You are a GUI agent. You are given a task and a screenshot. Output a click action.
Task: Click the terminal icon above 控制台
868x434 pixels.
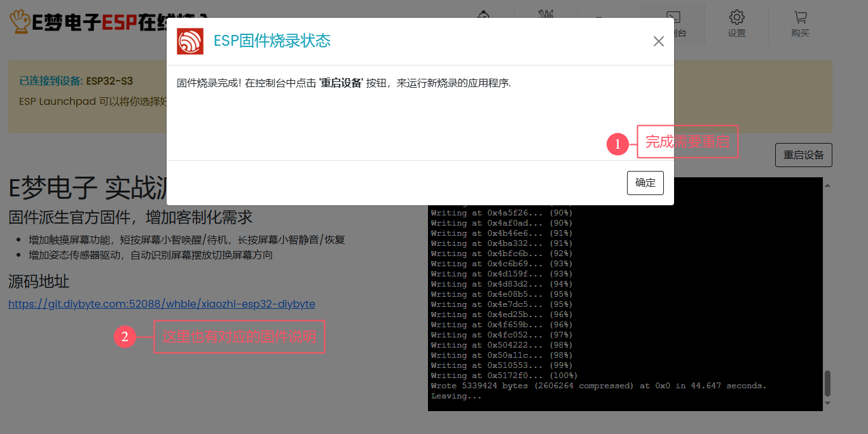pyautogui.click(x=673, y=17)
